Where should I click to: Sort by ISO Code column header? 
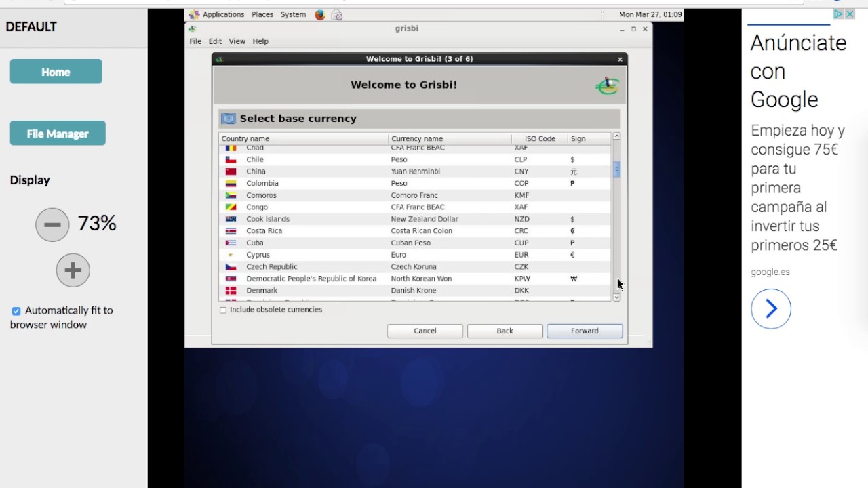click(x=540, y=138)
